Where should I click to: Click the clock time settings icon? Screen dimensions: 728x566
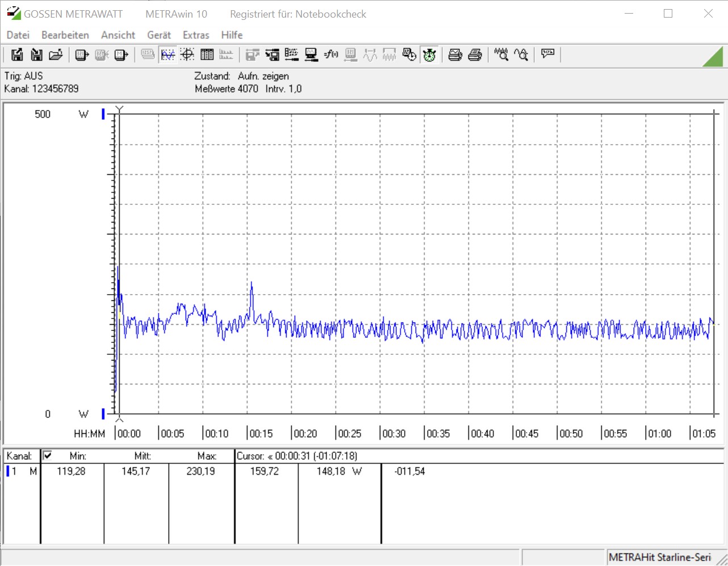[409, 54]
